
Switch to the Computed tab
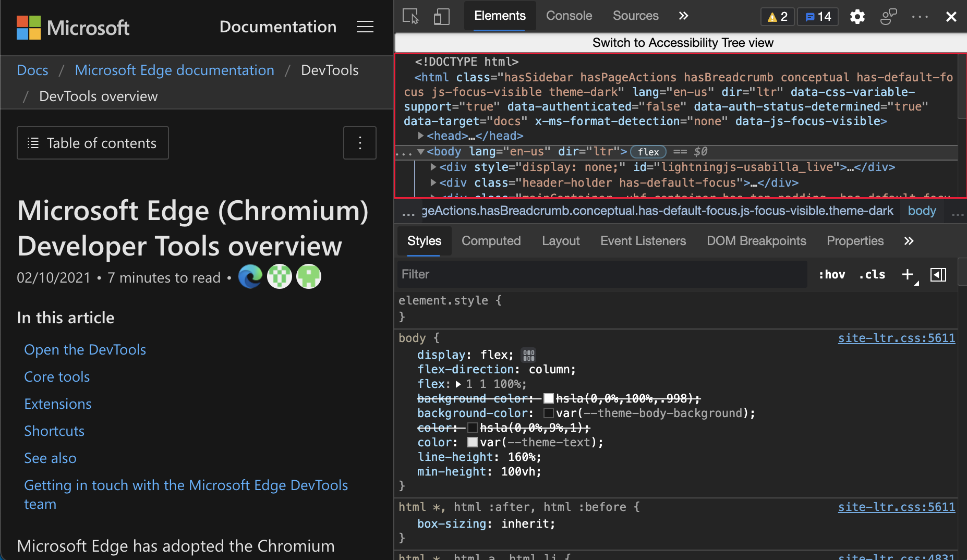point(491,241)
